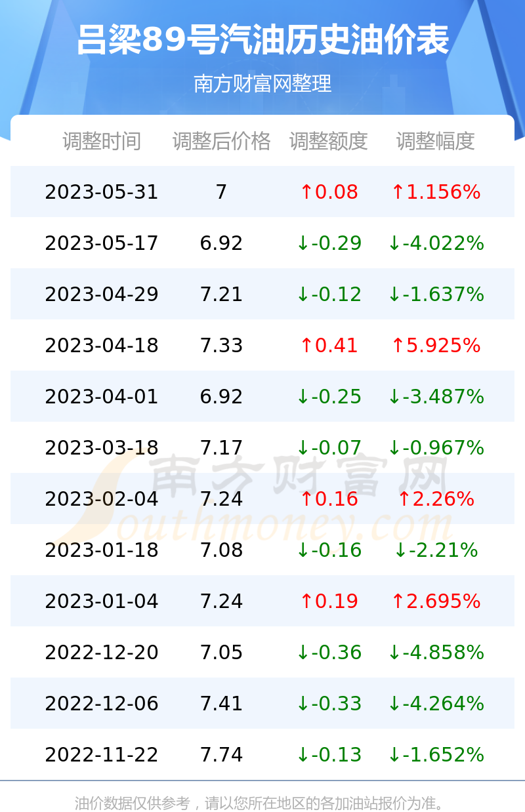
Task: Click the green ↓-0.29 adjustment value
Action: tap(329, 243)
